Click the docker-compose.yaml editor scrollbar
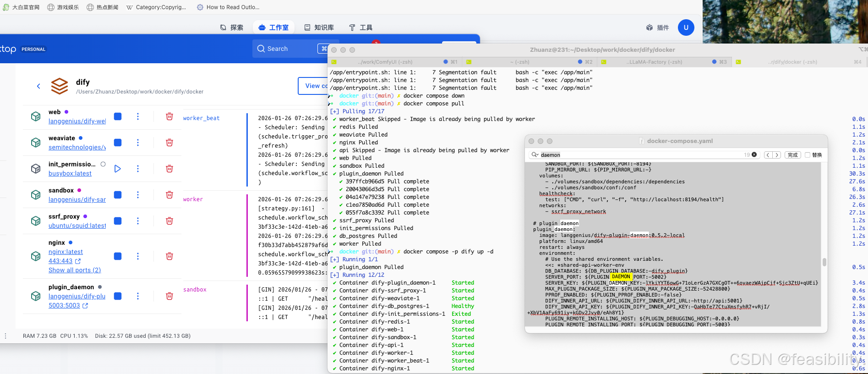 (x=824, y=262)
